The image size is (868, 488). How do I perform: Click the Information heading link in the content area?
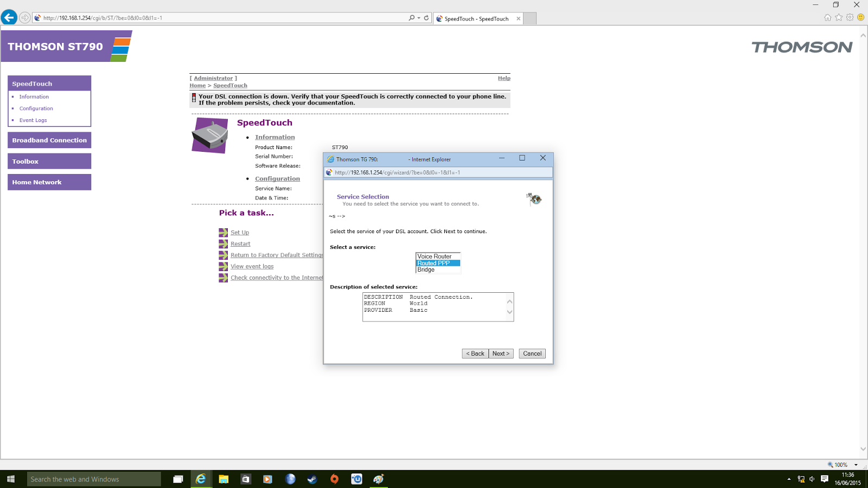275,137
